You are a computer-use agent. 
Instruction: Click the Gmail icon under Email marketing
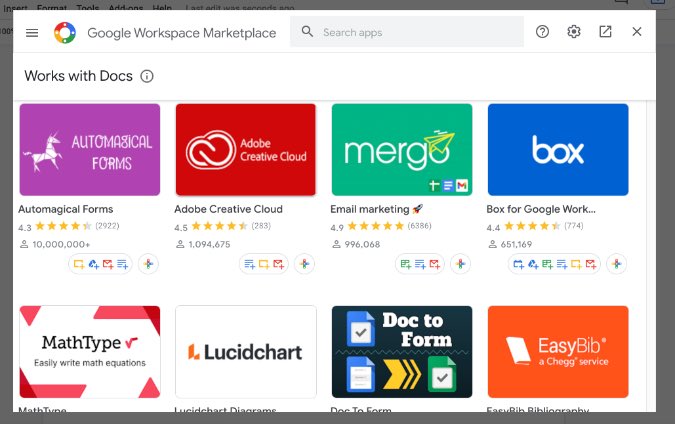(435, 264)
